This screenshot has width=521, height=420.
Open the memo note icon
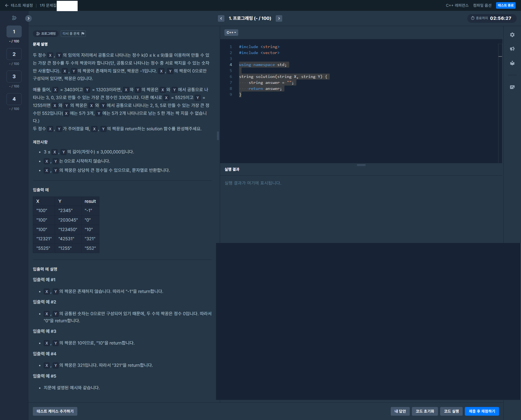[x=512, y=87]
